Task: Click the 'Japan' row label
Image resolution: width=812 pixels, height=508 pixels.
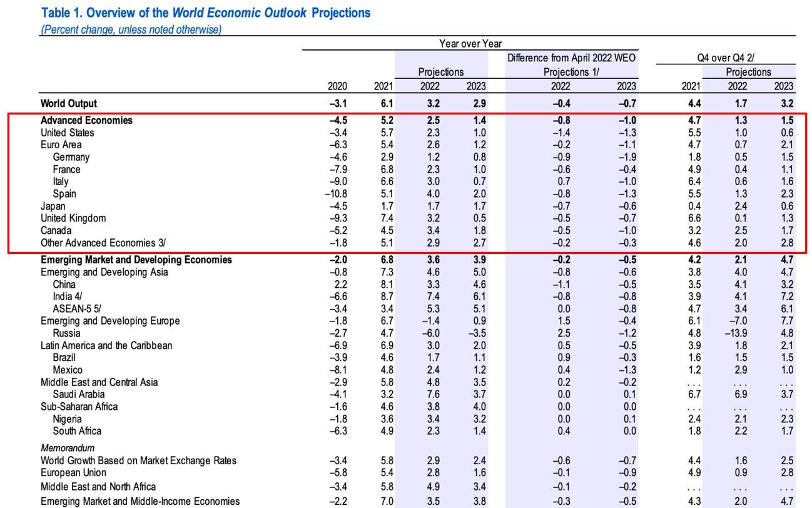Action: pos(53,206)
